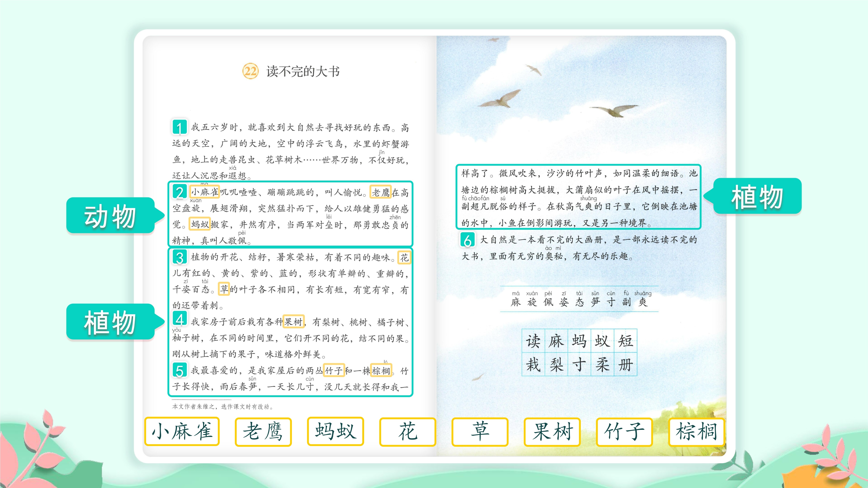Select the 蚂蚁 word card below the book
The width and height of the screenshot is (868, 488).
click(336, 431)
